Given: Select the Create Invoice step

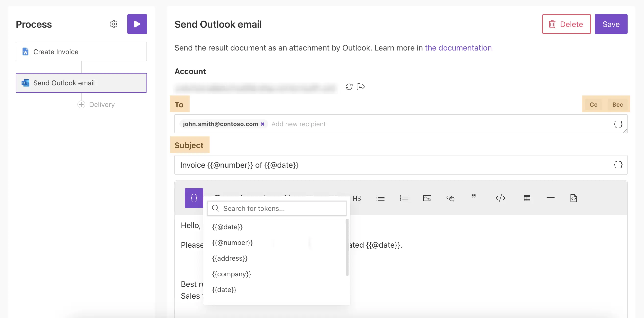Looking at the screenshot, I should (x=81, y=51).
